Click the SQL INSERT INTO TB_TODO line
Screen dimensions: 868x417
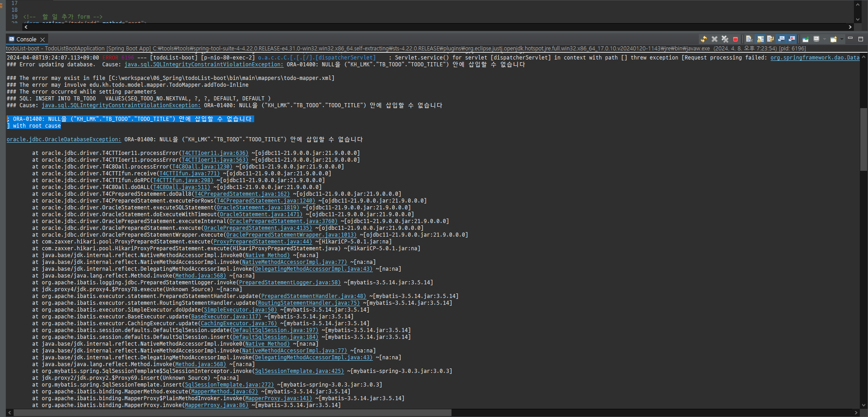coord(139,99)
